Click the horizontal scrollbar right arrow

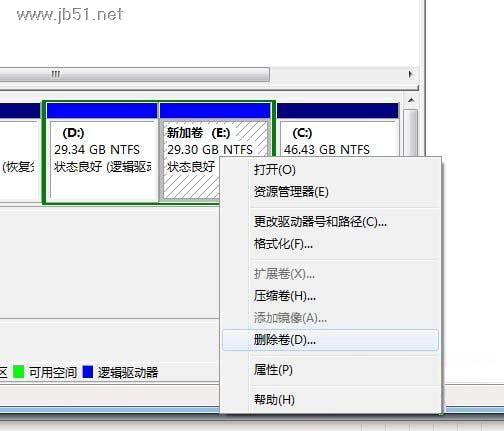click(x=410, y=74)
